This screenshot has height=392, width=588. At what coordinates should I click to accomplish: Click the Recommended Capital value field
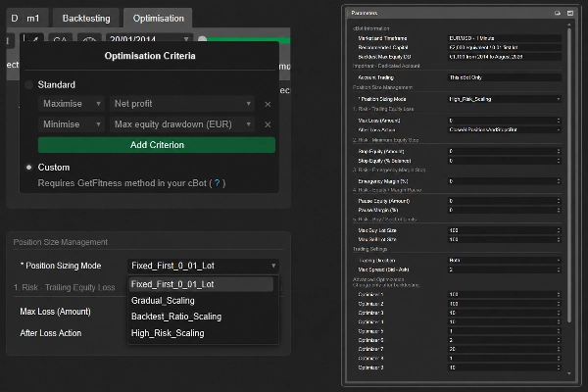pyautogui.click(x=505, y=47)
